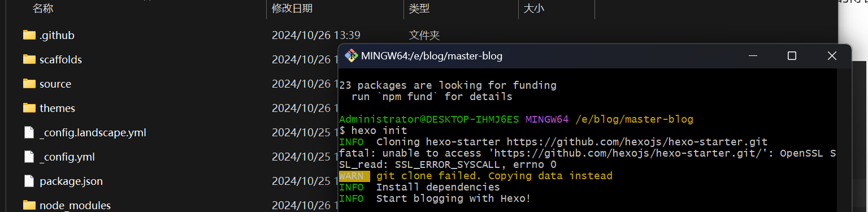Click the Git Bash icon in the terminal title bar
The height and width of the screenshot is (212, 868).
tap(351, 55)
